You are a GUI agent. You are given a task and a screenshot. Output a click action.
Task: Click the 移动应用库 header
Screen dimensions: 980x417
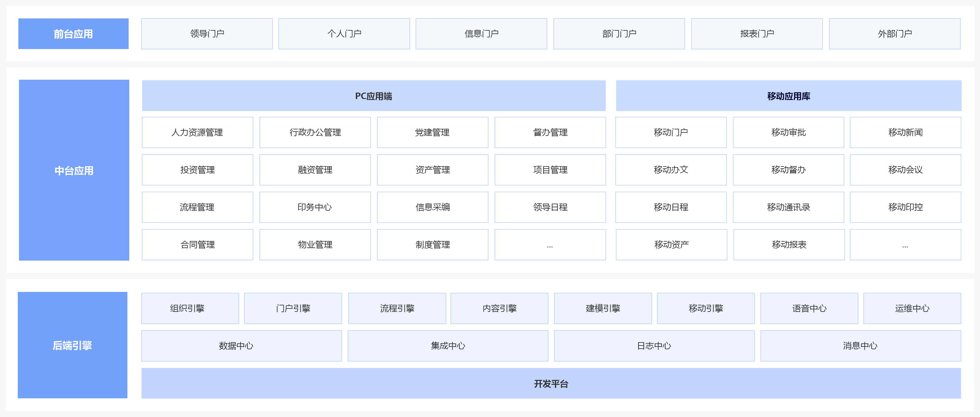pos(788,96)
